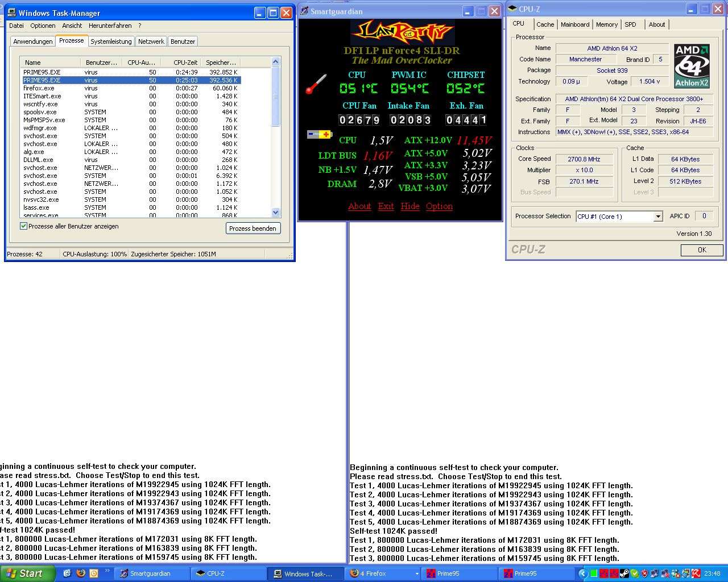Click the LanParty logo in Smartguardian
This screenshot has height=582, width=728.
click(x=402, y=32)
